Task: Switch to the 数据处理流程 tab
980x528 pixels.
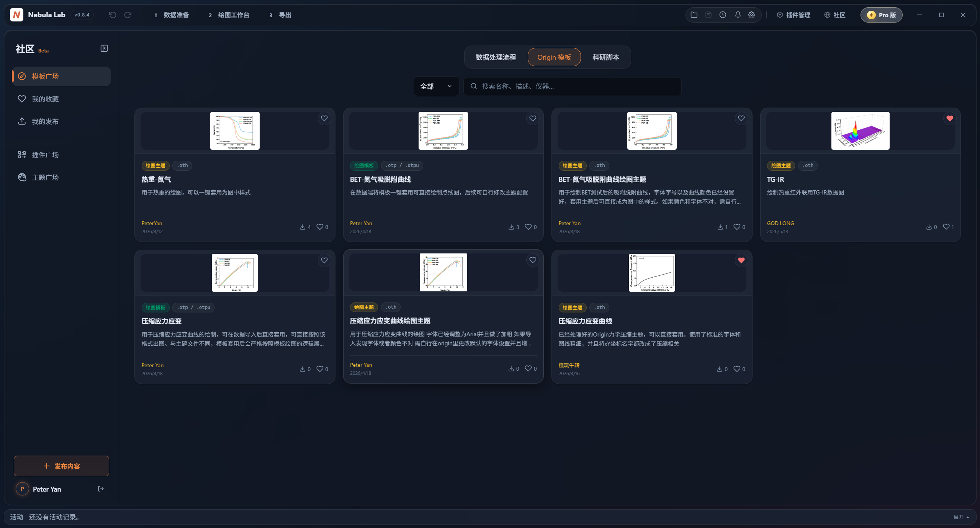Action: [x=496, y=57]
